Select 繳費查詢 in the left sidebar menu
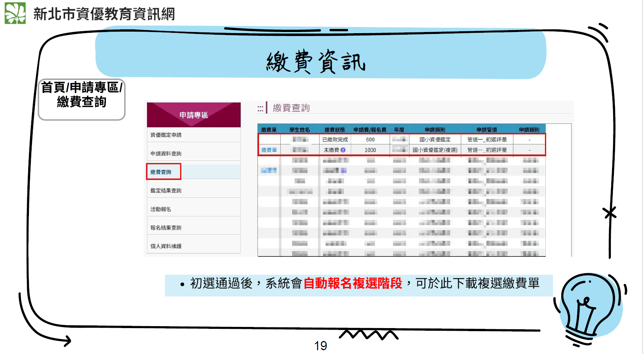The height and width of the screenshot is (354, 644). click(161, 172)
